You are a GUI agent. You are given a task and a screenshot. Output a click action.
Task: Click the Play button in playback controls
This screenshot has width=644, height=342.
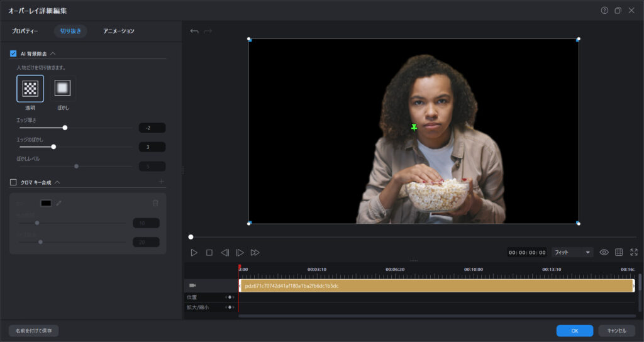[x=194, y=252]
